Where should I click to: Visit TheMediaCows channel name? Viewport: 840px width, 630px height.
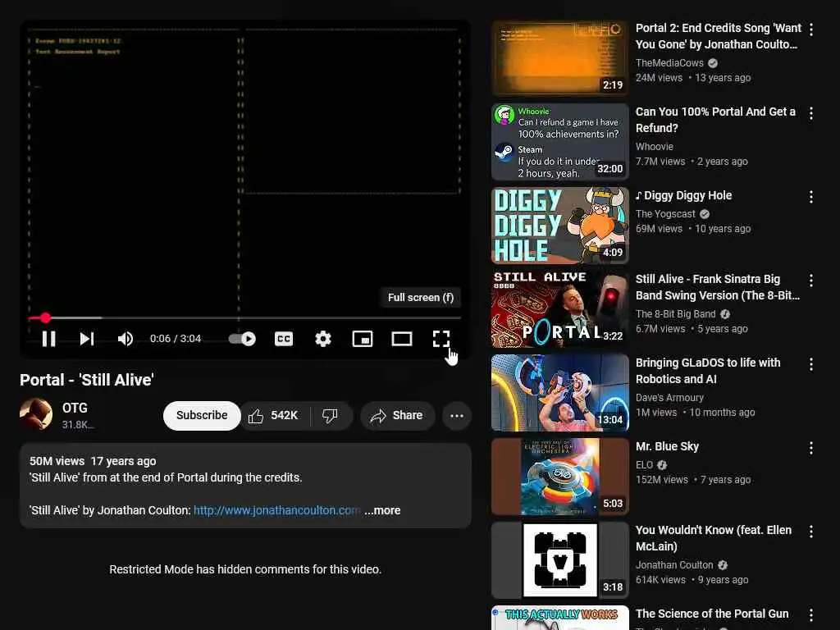click(669, 62)
